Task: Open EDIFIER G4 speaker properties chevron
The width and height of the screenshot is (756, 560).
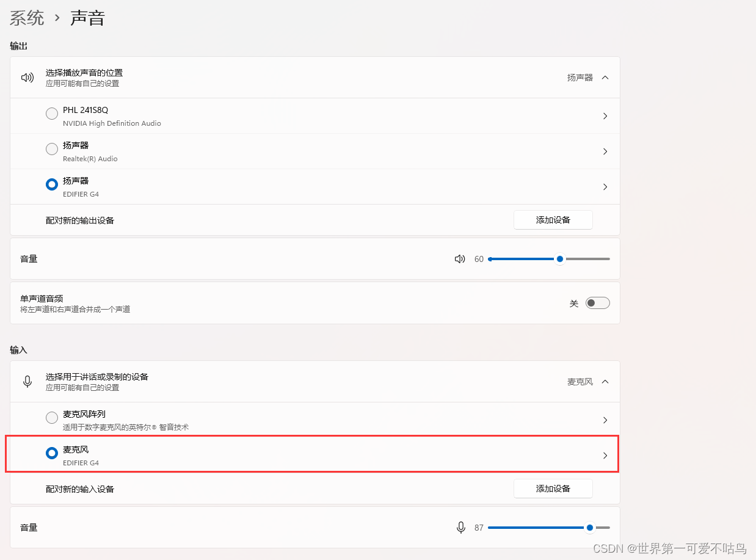Action: coord(605,187)
